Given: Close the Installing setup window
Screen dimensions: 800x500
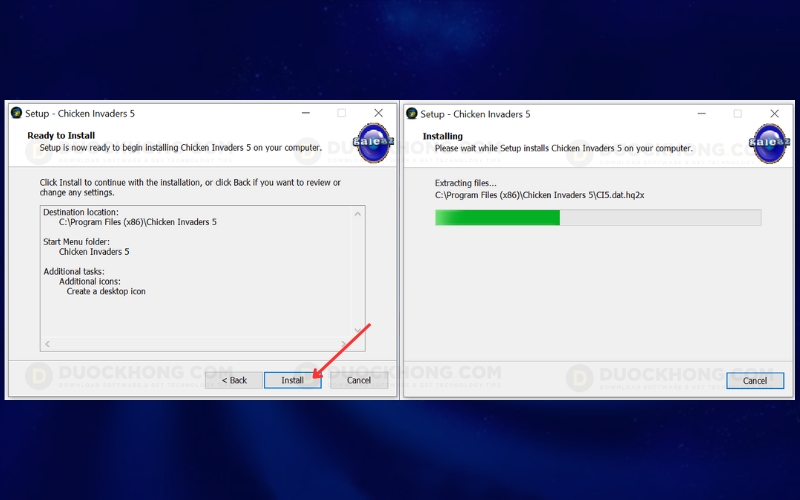Looking at the screenshot, I should (774, 113).
